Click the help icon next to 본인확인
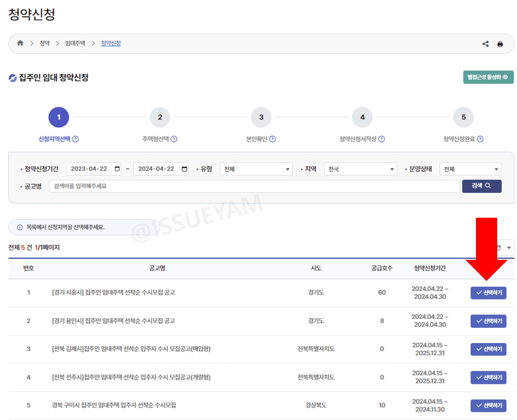The height and width of the screenshot is (420, 517). pyautogui.click(x=273, y=139)
